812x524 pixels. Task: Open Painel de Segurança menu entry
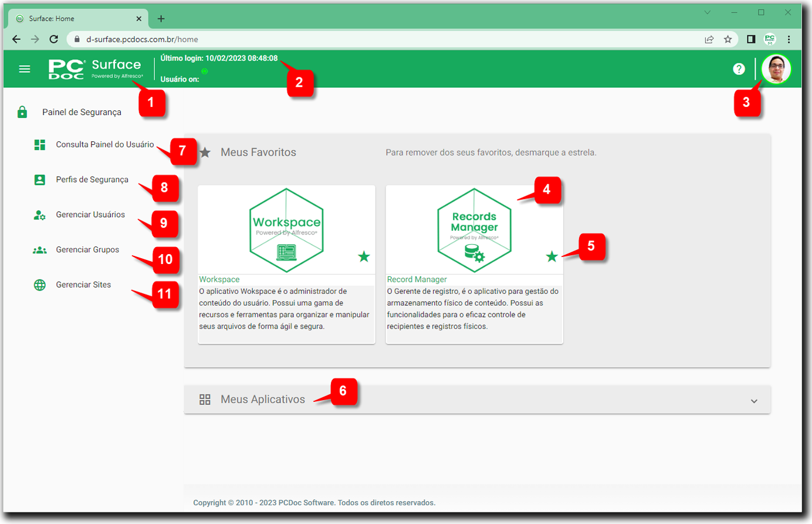pos(82,112)
